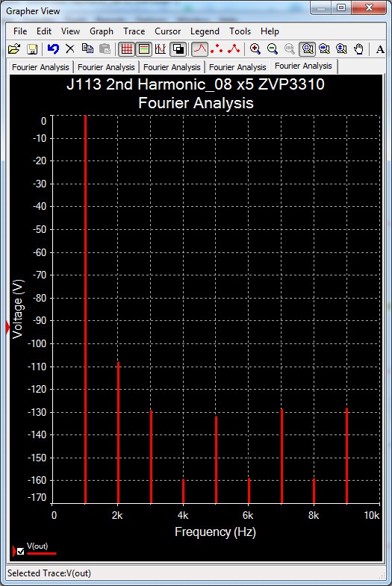
Task: Click the '4k' frequency axis tick label
Action: click(x=183, y=515)
